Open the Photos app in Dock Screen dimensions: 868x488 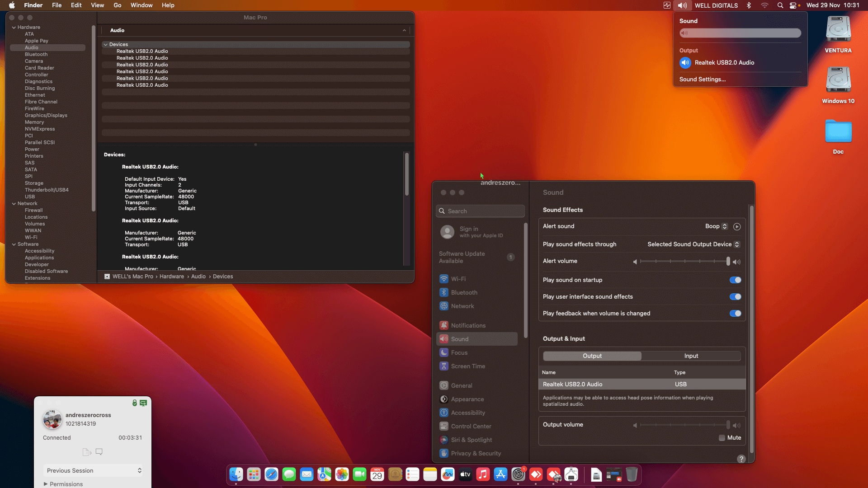342,474
